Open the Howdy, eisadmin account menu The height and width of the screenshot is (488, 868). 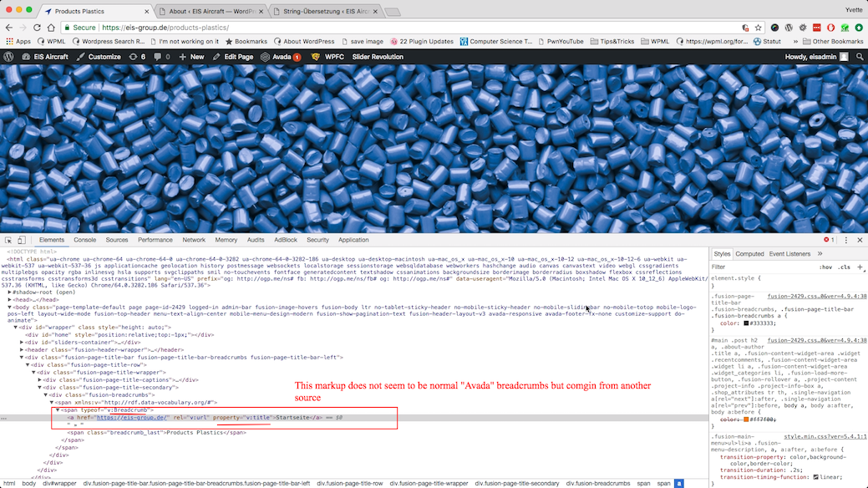816,57
